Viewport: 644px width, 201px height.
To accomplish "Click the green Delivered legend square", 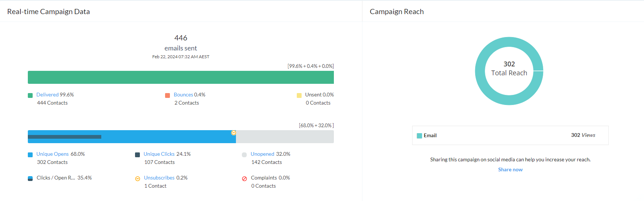I will (x=30, y=95).
